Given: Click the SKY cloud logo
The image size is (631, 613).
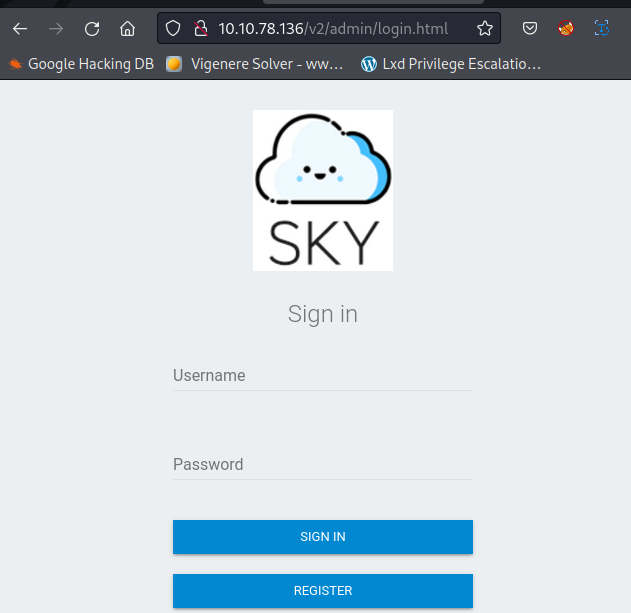Looking at the screenshot, I should (322, 190).
